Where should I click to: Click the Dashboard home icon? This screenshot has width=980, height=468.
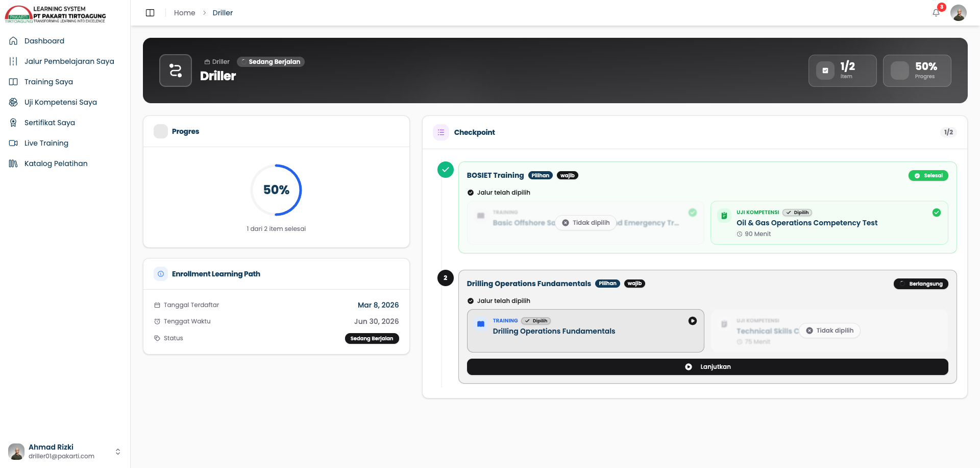point(13,41)
